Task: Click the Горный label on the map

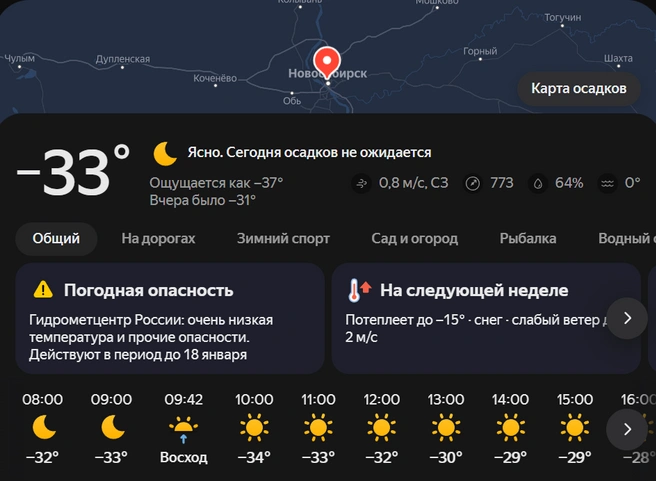Action: tap(480, 51)
